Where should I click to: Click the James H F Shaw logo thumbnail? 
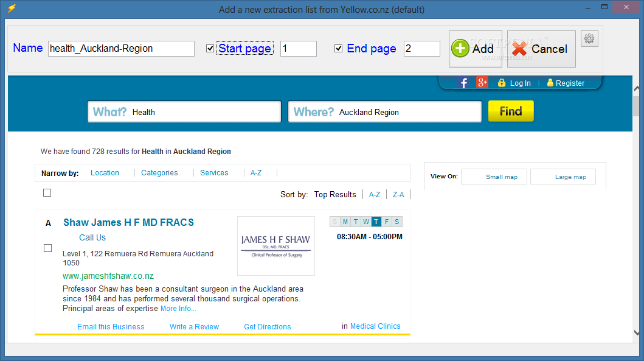click(x=276, y=246)
